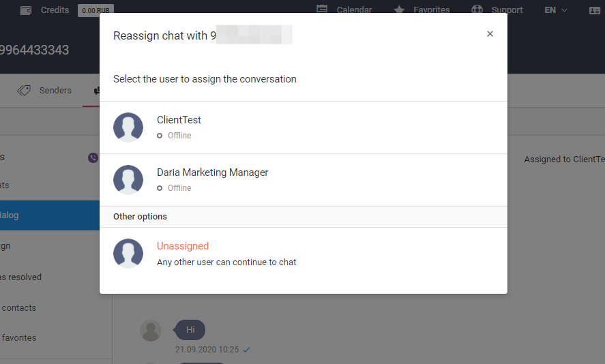Click the Viber icon in sidebar
Viewport: 605px width, 364px height.
[93, 157]
